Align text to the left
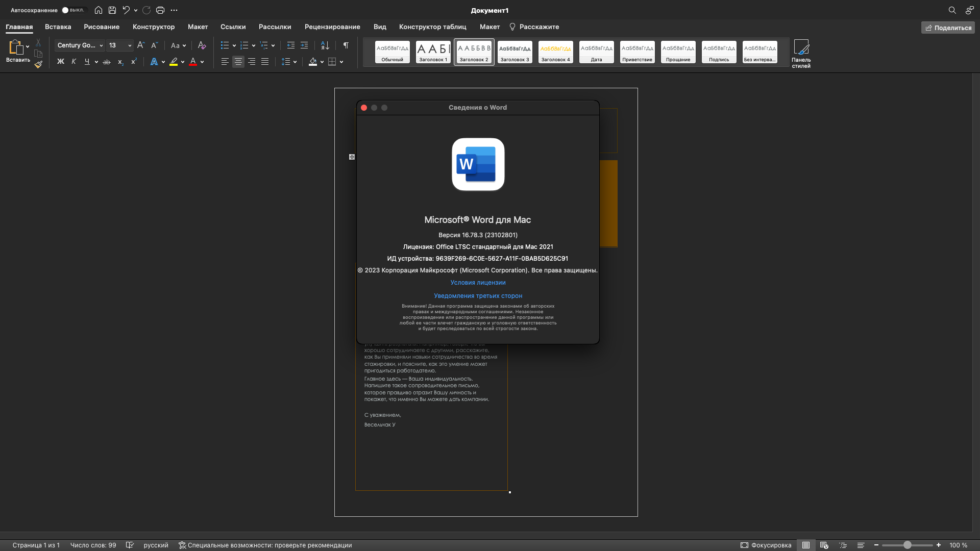Image resolution: width=980 pixels, height=551 pixels. [225, 62]
